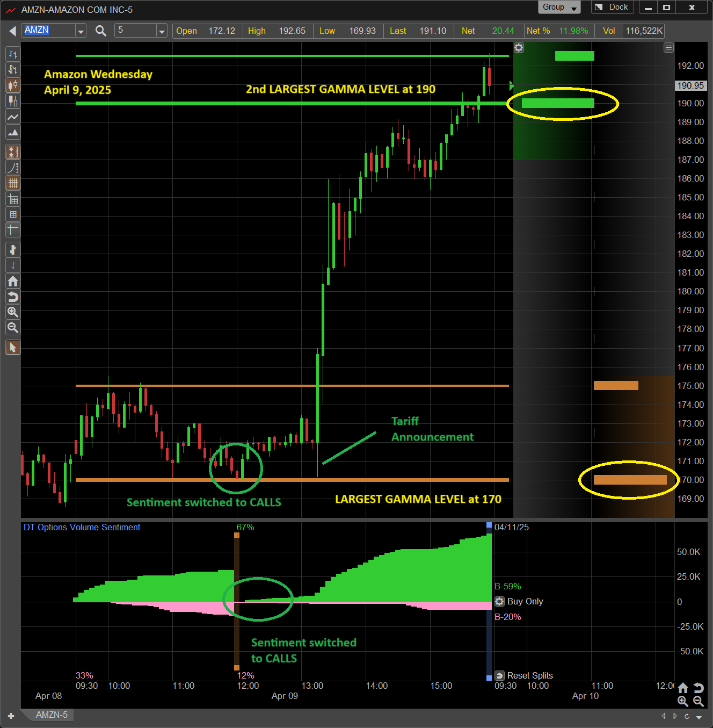Click the DT Options Volume Sentiment label

coord(82,527)
